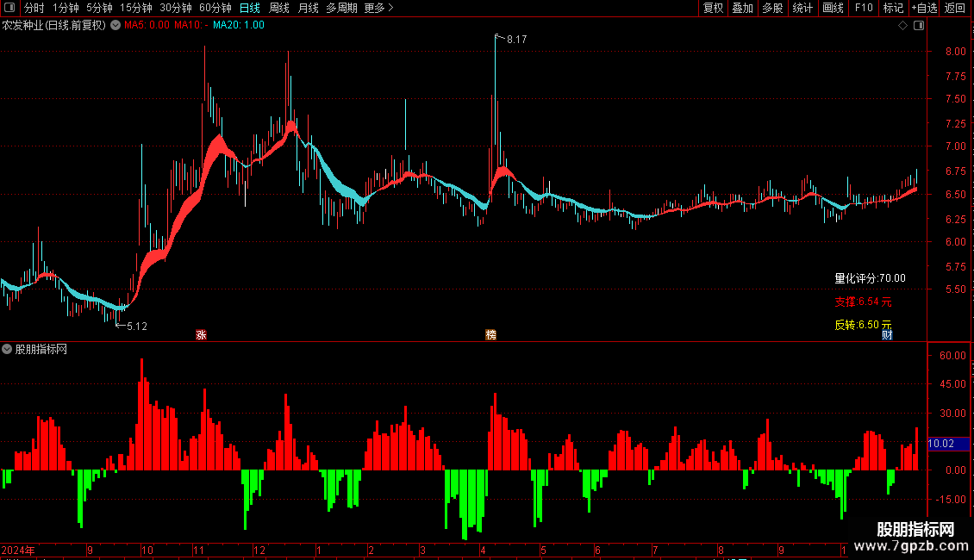974x560 pixels.
Task: Click the MA10: - label
Action: pos(191,25)
